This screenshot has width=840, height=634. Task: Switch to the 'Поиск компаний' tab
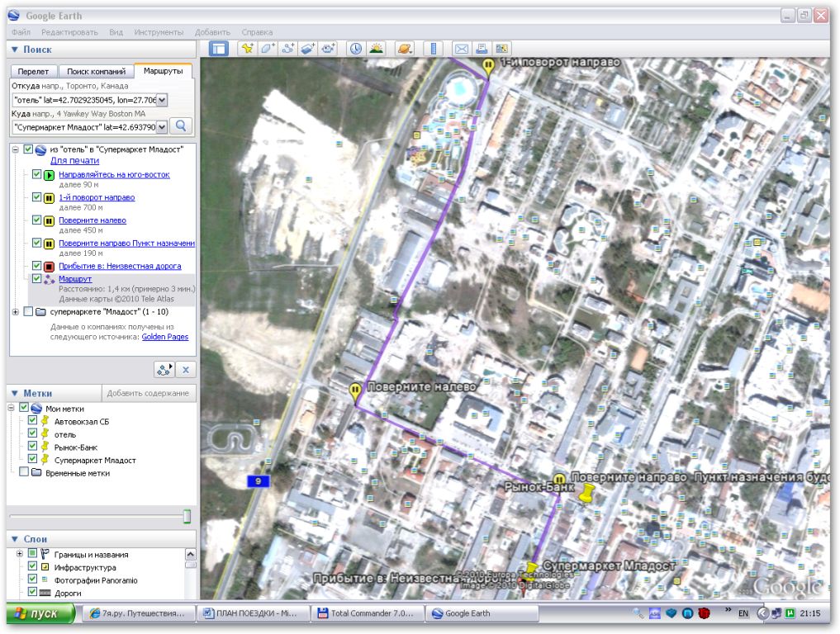click(96, 71)
